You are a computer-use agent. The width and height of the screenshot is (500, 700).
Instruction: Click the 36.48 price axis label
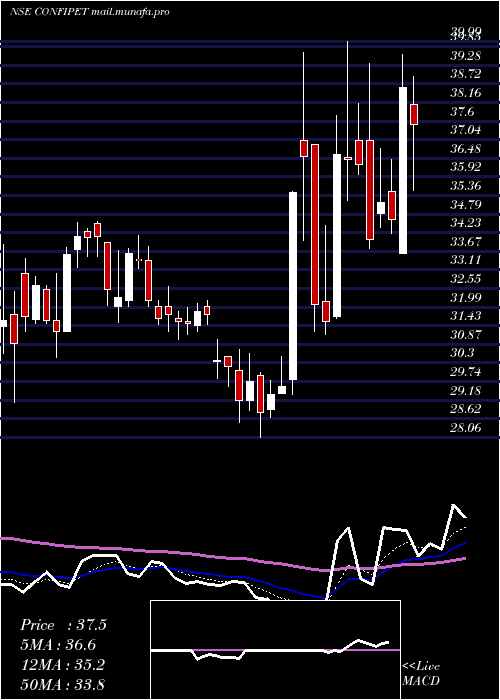pos(466,148)
